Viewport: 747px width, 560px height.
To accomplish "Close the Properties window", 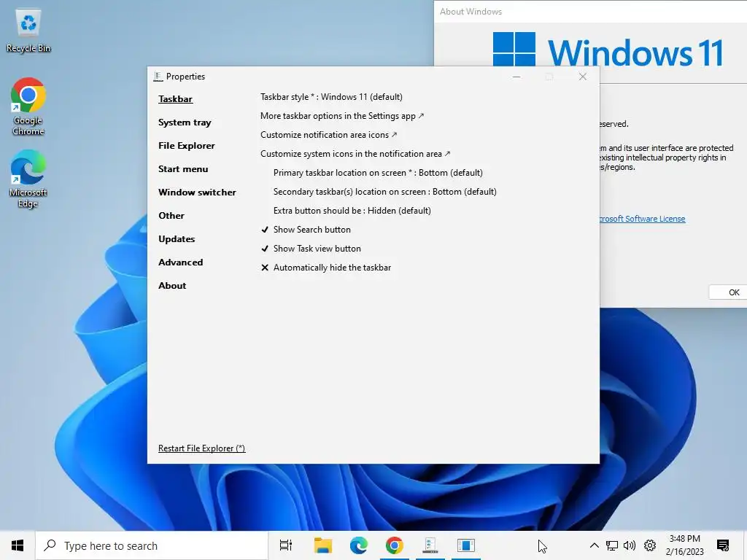I will tap(583, 77).
